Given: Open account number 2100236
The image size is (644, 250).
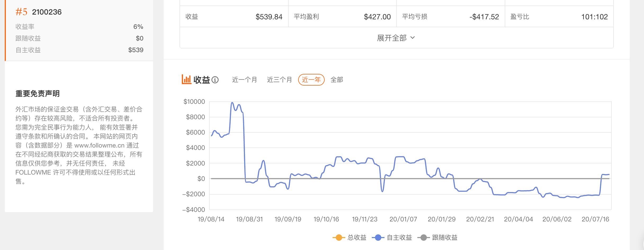Looking at the screenshot, I should coord(47,12).
